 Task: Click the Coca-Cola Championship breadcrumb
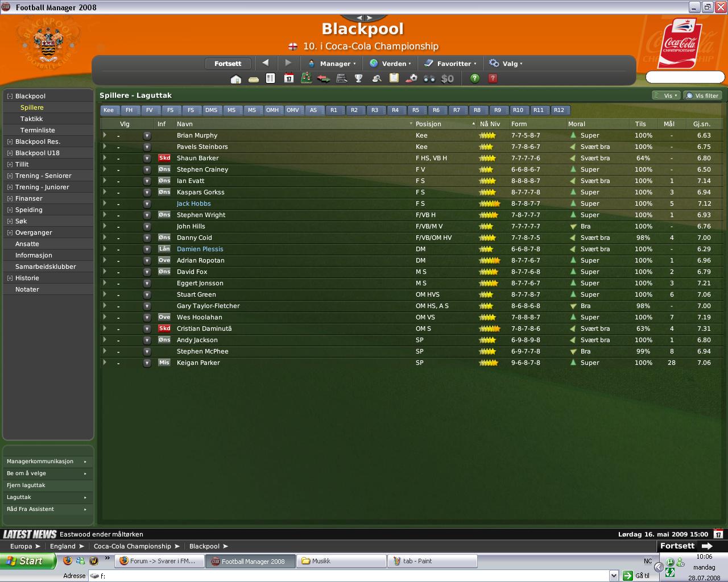point(133,546)
